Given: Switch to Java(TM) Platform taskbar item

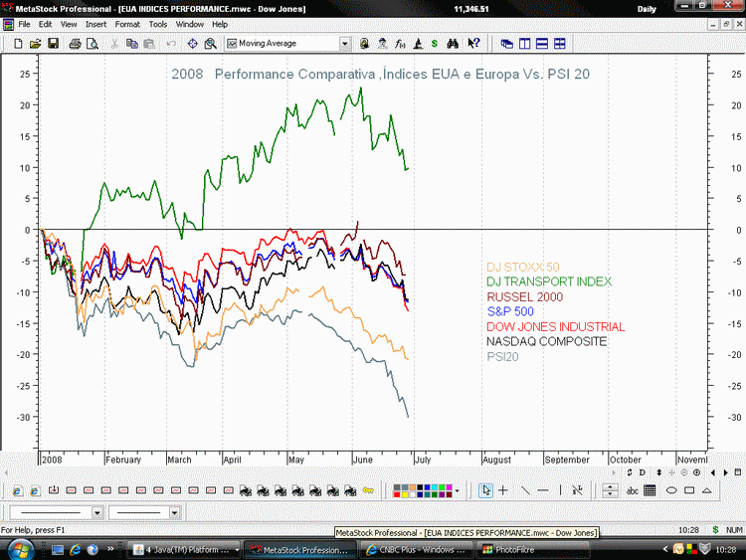Looking at the screenshot, I should (186, 550).
